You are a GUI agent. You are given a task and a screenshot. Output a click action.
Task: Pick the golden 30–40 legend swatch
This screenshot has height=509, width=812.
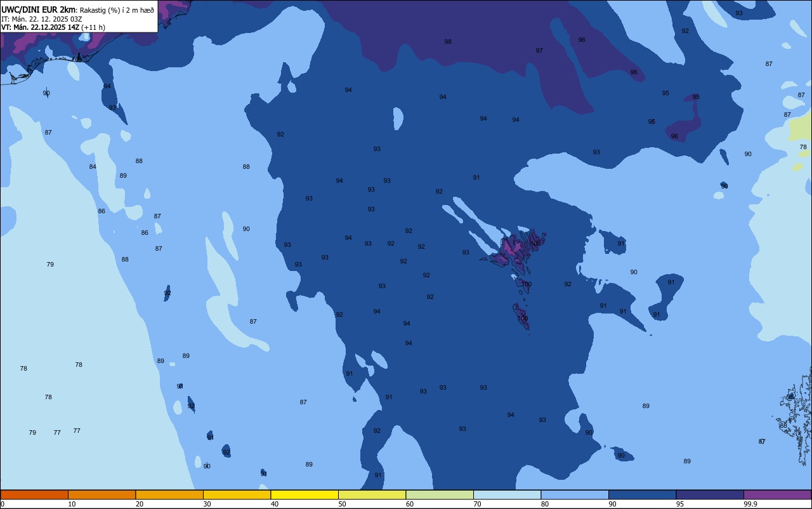(237, 494)
